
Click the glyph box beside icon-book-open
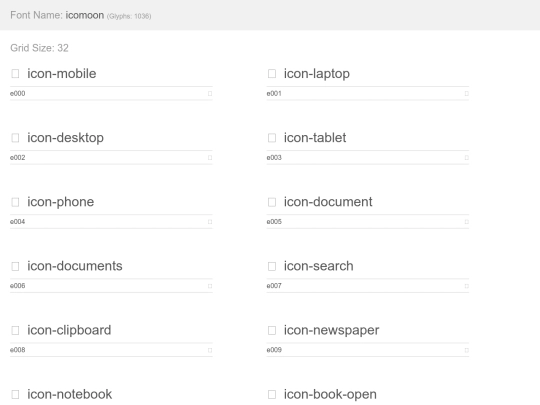tap(272, 394)
